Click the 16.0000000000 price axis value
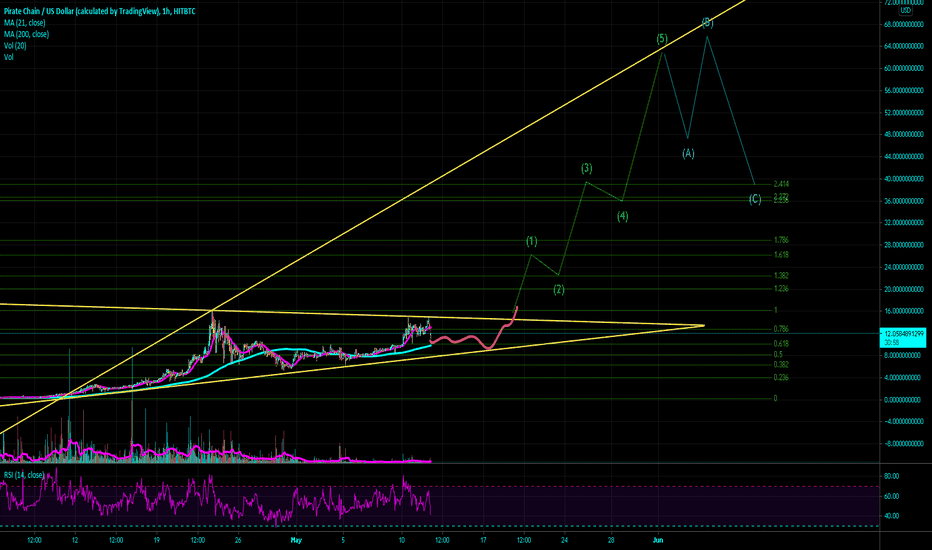The image size is (932, 550). (x=903, y=311)
